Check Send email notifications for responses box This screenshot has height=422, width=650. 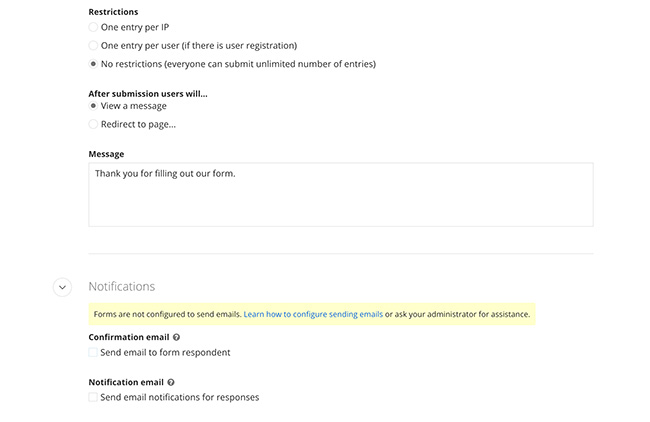pos(94,397)
